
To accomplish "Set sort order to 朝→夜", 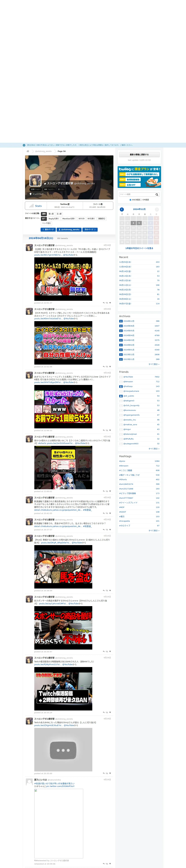I will (x=51, y=214).
